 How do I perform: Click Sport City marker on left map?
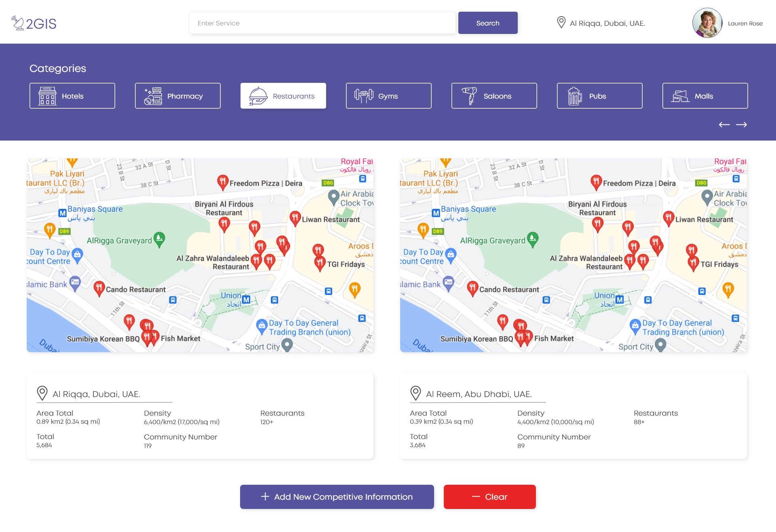pos(287,345)
